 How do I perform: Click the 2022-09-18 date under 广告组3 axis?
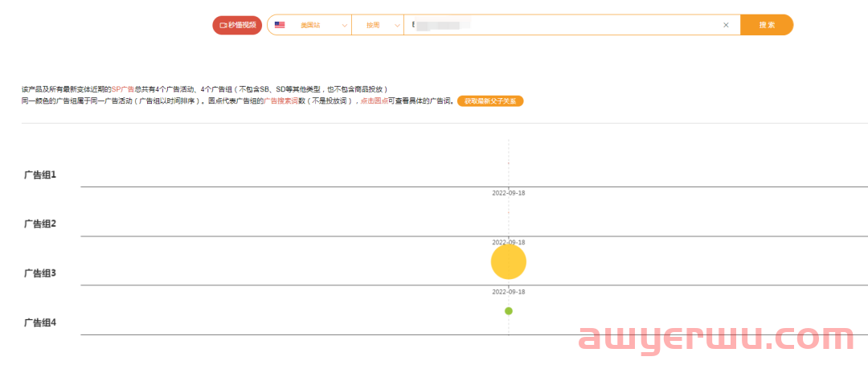[x=508, y=292]
